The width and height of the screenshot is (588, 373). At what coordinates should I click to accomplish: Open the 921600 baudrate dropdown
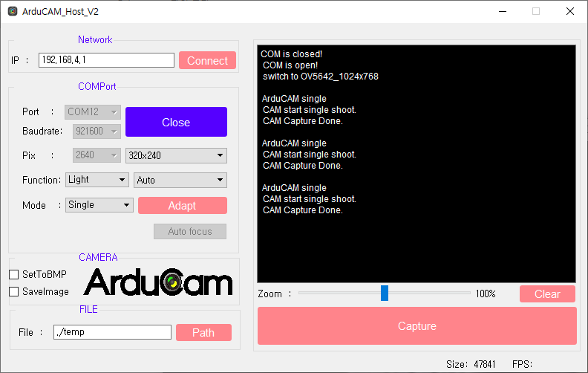tap(97, 131)
